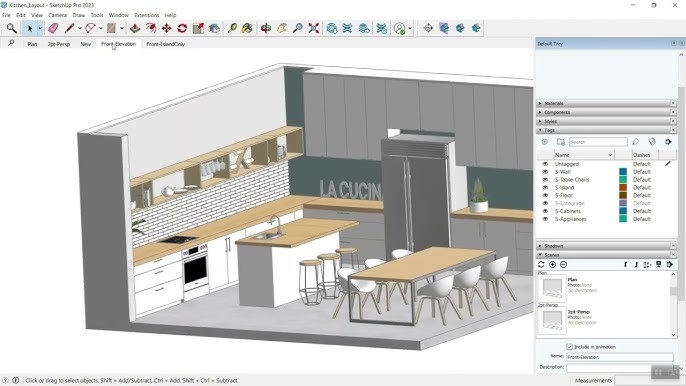Show the S-Entourage tag
The height and width of the screenshot is (386, 686).
click(545, 203)
